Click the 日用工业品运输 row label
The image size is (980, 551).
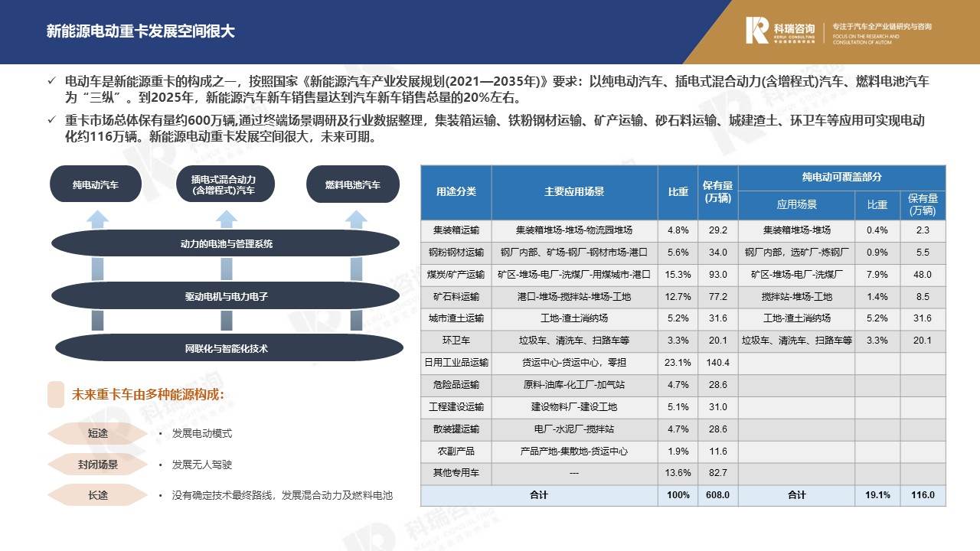456,362
